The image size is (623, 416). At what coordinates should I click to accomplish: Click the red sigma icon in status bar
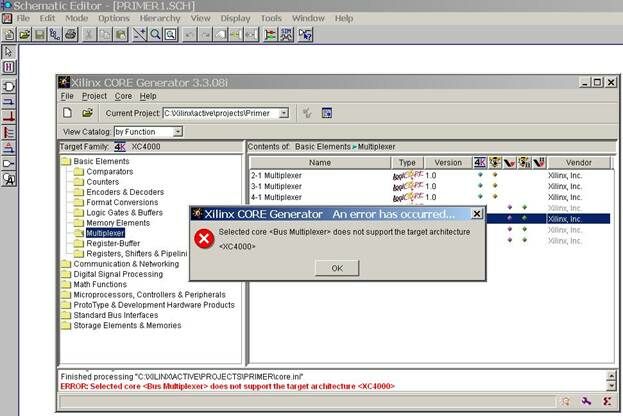(x=607, y=401)
